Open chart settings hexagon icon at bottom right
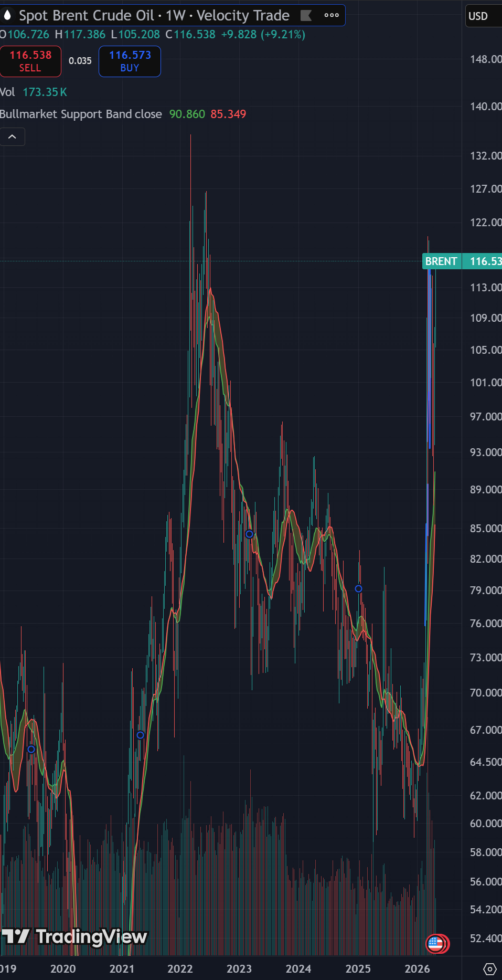Screen dimensions: 502x980 (489, 969)
